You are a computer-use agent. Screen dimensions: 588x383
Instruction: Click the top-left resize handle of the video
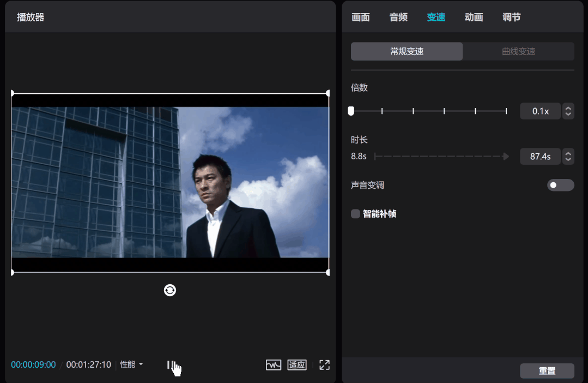click(x=13, y=93)
